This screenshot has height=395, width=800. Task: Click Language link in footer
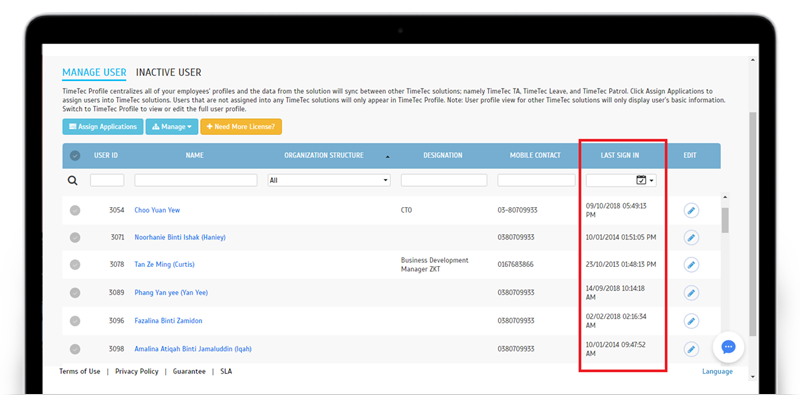(717, 372)
